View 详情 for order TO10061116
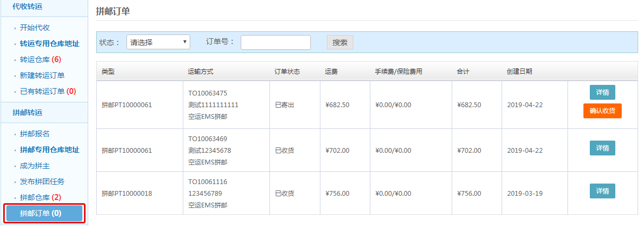 pos(602,191)
